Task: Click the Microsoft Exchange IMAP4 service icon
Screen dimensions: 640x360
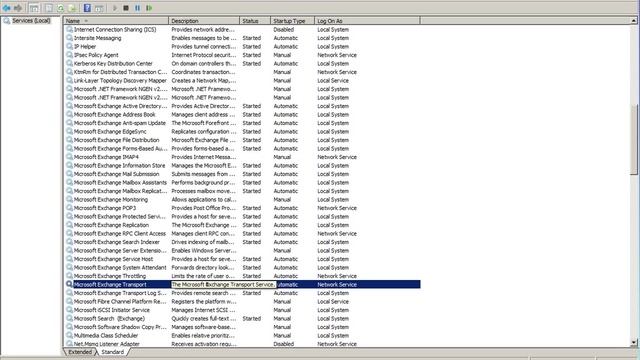Action: tap(69, 157)
